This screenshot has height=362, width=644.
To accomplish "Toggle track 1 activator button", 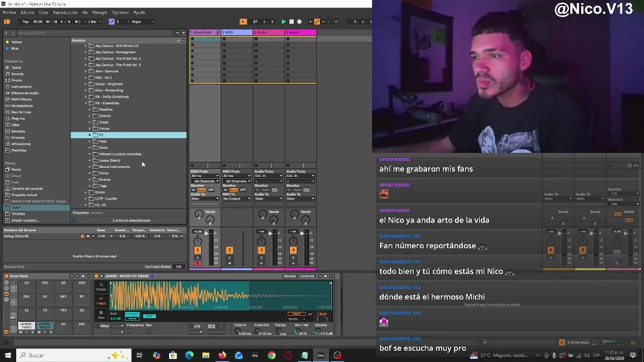I will point(197,250).
